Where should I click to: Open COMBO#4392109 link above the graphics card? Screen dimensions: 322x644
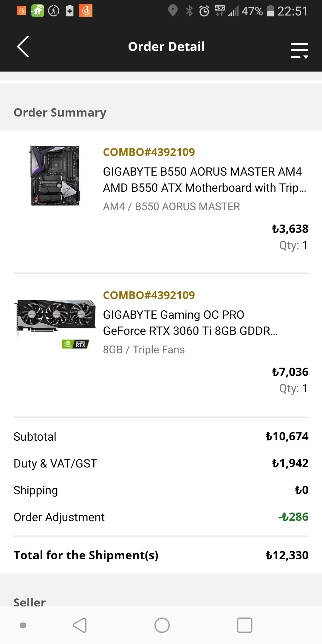tap(149, 295)
